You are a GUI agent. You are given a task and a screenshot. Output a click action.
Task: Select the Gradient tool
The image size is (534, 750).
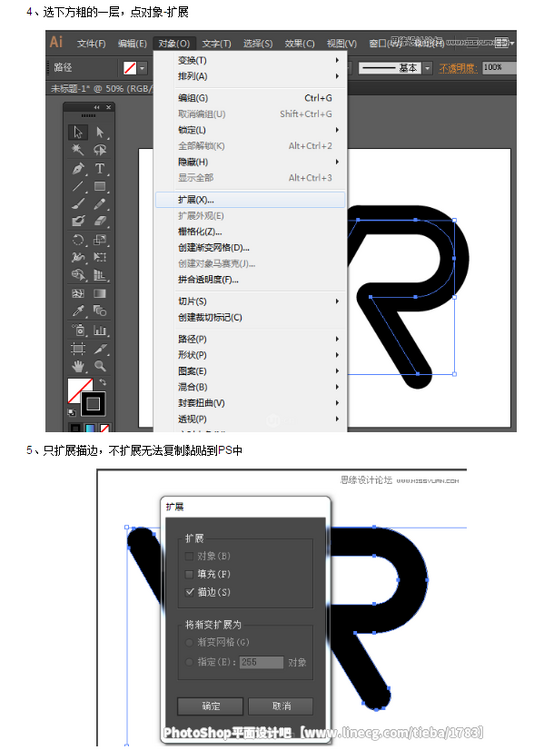tap(100, 293)
